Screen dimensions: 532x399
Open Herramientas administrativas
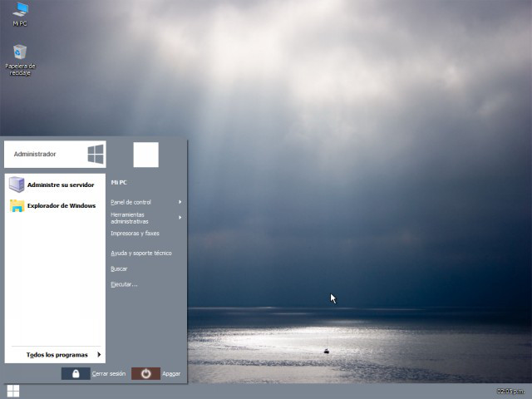pyautogui.click(x=130, y=218)
